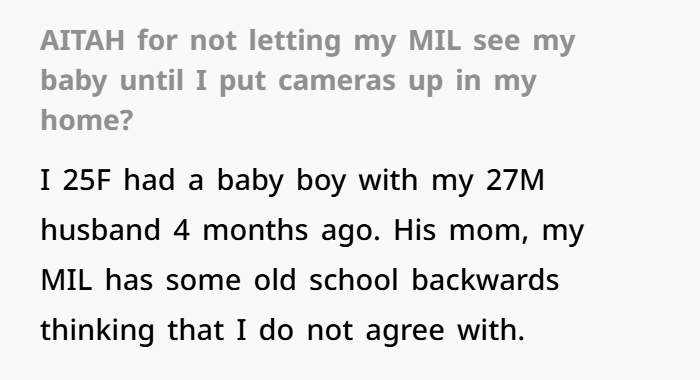Screen dimensions: 700x380
Task: Click the word "thinking" in the last line
Action: tap(97, 331)
